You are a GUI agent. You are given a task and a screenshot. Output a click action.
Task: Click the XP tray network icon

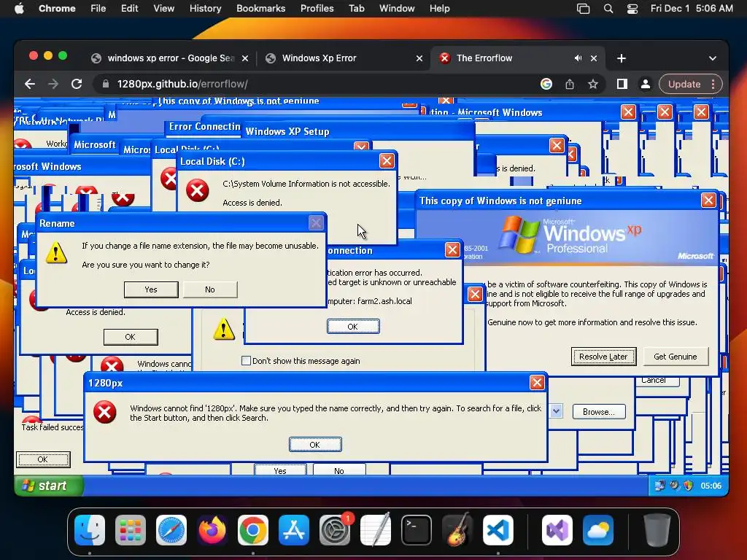click(659, 486)
